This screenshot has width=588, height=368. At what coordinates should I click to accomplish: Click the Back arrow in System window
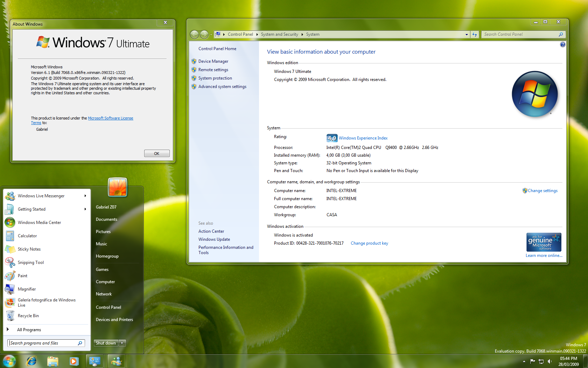[195, 34]
